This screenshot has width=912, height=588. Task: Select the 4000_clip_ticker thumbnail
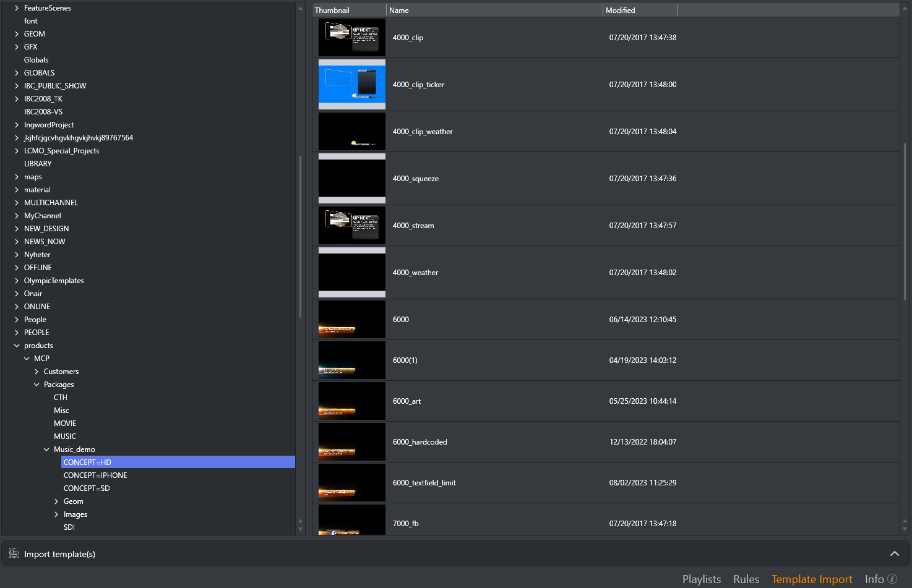pos(351,85)
